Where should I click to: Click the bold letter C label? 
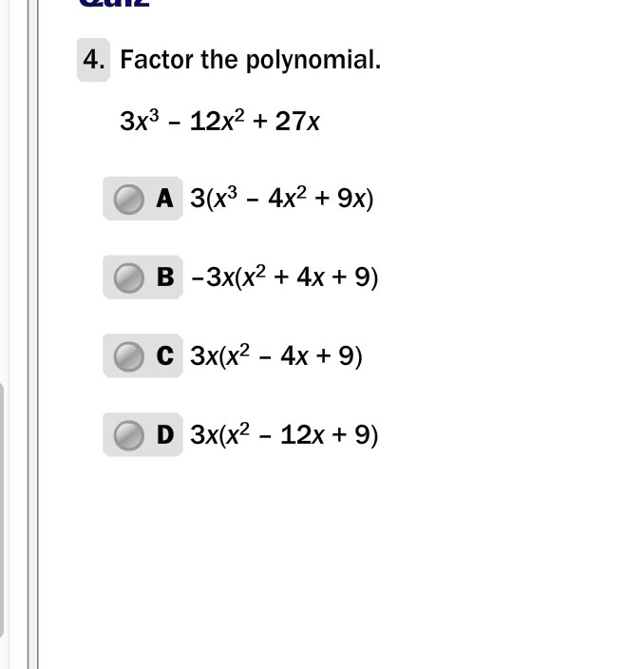point(165,355)
